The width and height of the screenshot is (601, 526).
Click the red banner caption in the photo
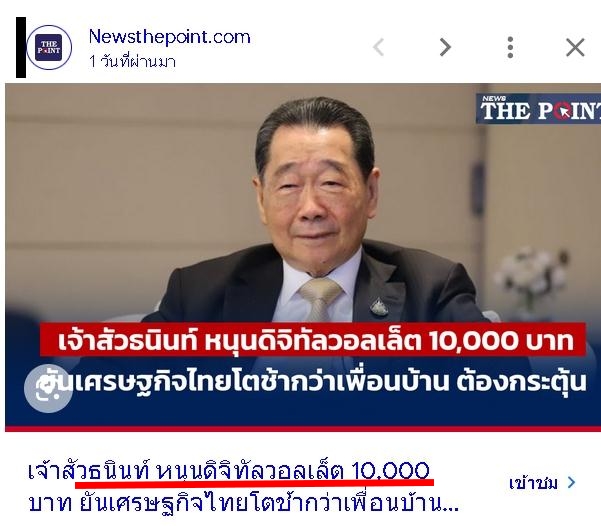pos(313,340)
